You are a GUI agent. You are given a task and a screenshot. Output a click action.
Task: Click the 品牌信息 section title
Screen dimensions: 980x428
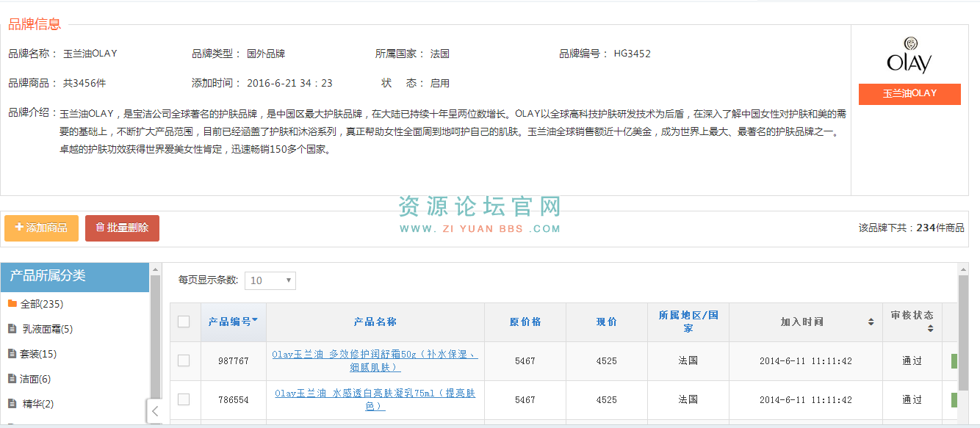[35, 24]
